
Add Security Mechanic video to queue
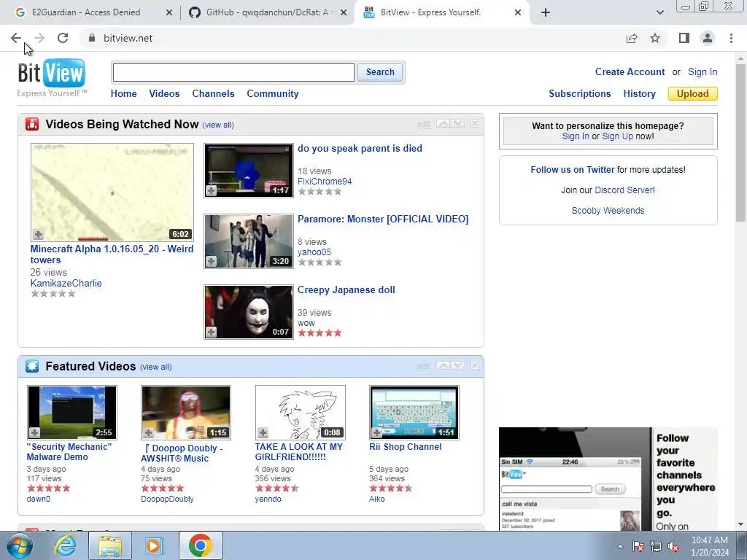point(35,432)
